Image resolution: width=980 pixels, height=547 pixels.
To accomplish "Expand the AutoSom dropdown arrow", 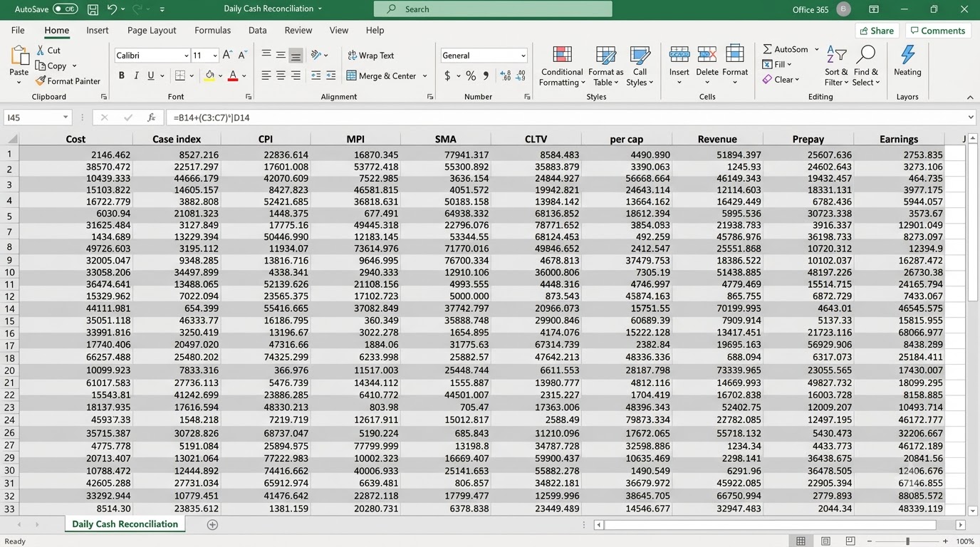I will coord(817,49).
